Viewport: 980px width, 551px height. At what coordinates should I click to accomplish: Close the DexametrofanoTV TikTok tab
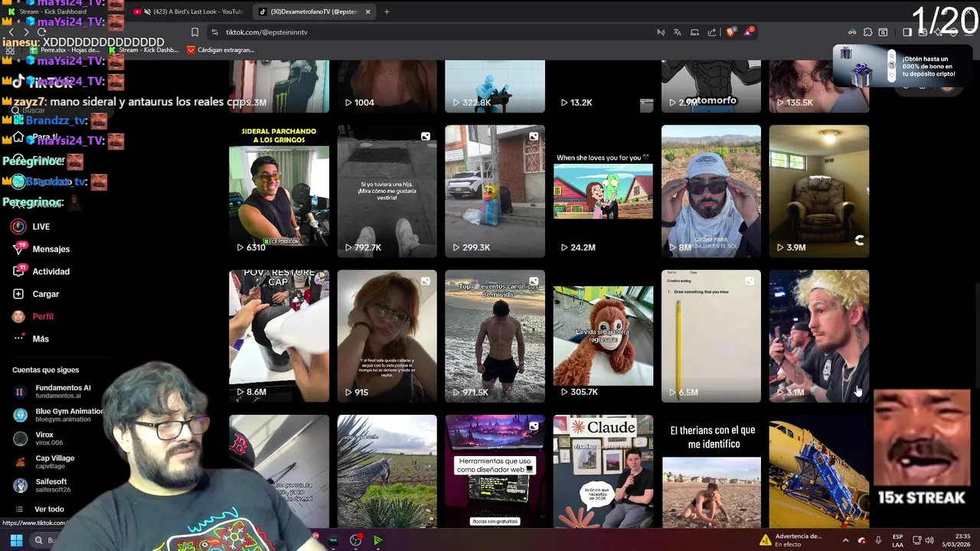coord(367,11)
